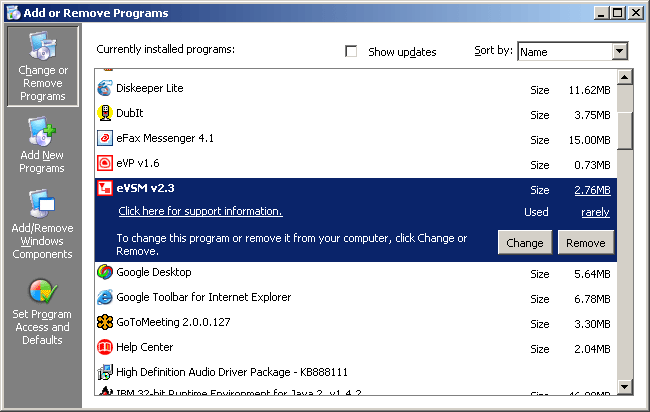Click the eVP v1.6 icon
This screenshot has height=412, width=650.
[105, 163]
